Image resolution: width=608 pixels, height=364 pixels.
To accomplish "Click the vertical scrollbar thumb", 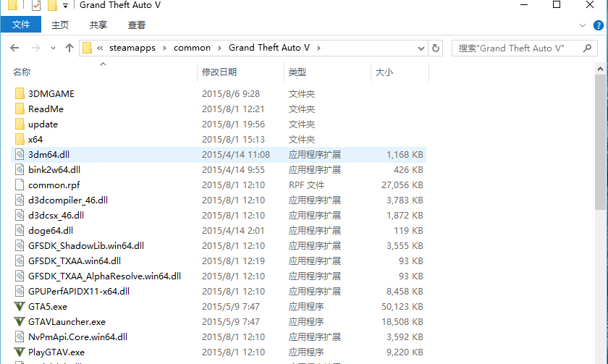I will pos(600,143).
